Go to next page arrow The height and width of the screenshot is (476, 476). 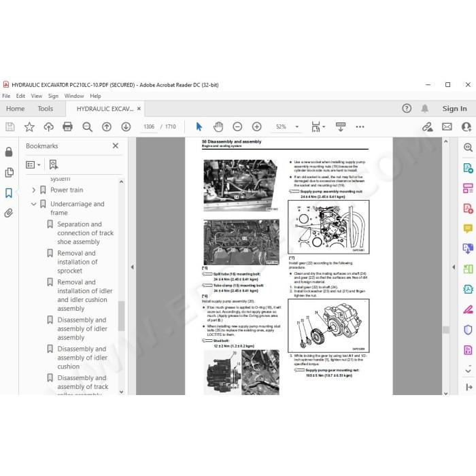[126, 126]
